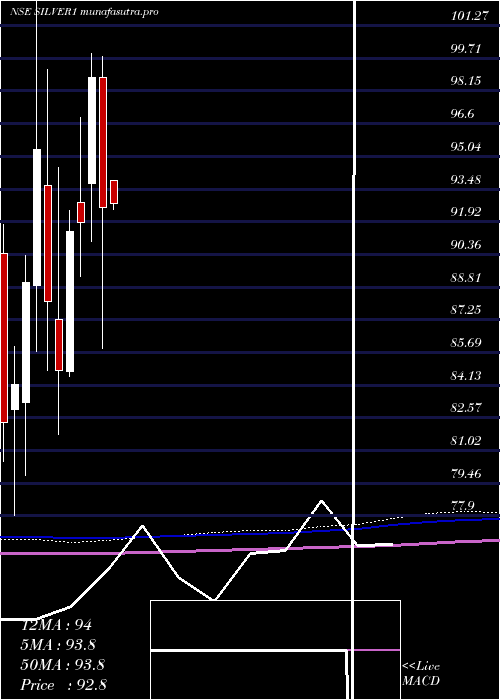Click the 50MA : 93.8 readout

coord(63,665)
